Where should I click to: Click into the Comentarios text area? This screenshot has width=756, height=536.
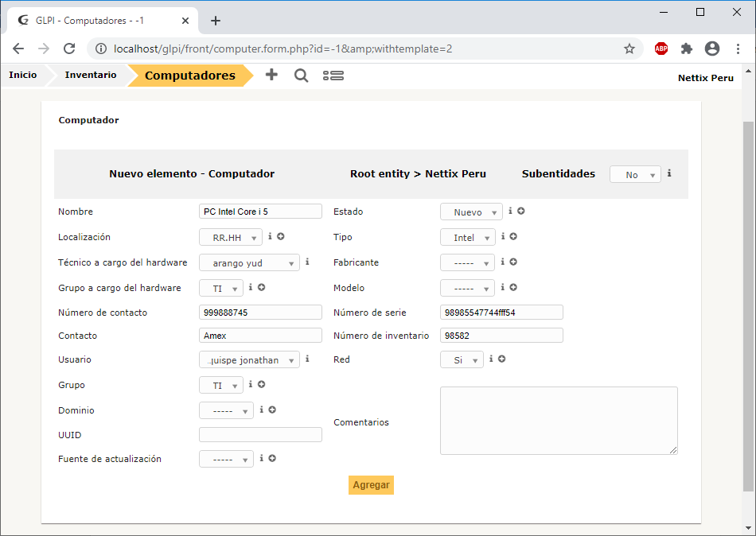558,421
